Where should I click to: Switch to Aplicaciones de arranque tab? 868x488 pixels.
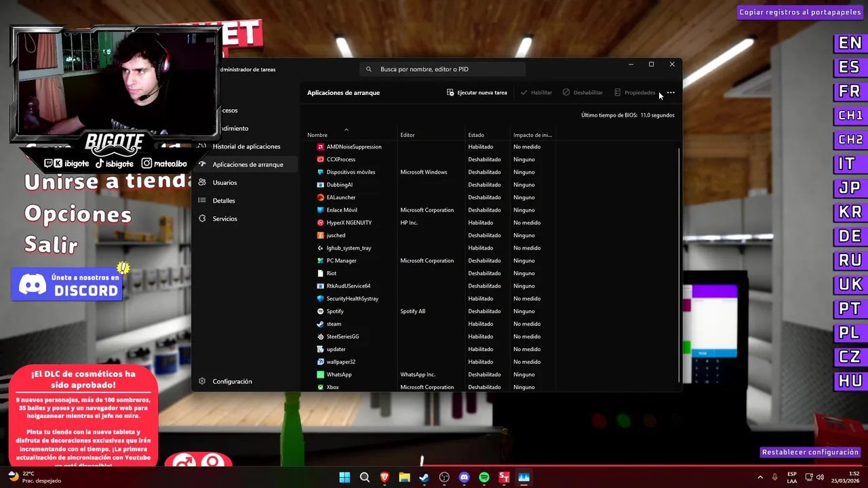pos(248,164)
